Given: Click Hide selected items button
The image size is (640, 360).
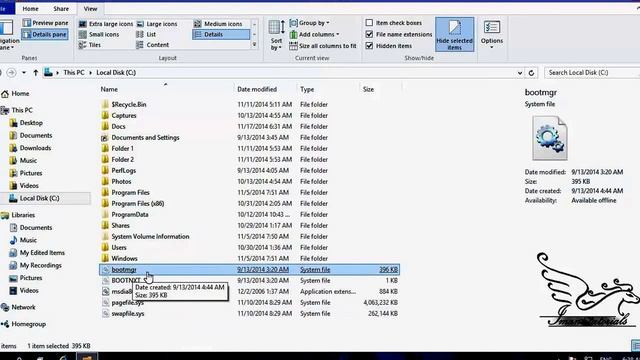Looking at the screenshot, I should pos(454,35).
